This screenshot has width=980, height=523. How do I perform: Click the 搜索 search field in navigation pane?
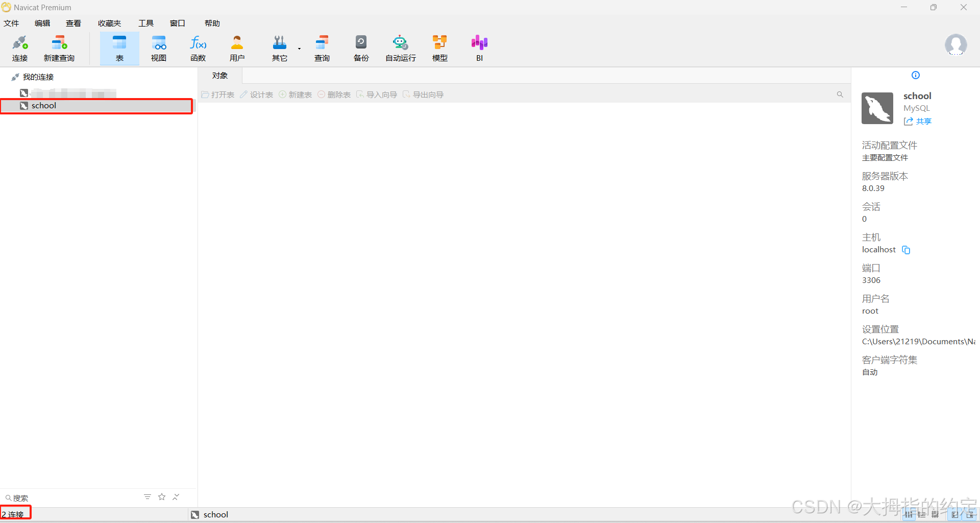(71, 498)
